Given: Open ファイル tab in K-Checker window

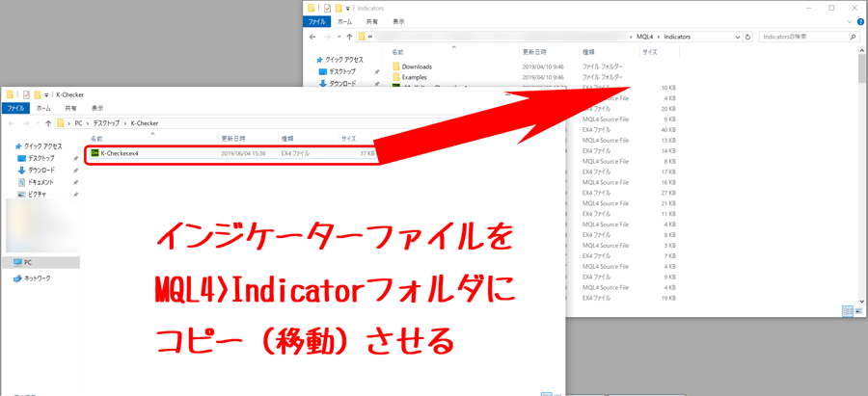Looking at the screenshot, I should pyautogui.click(x=15, y=109).
